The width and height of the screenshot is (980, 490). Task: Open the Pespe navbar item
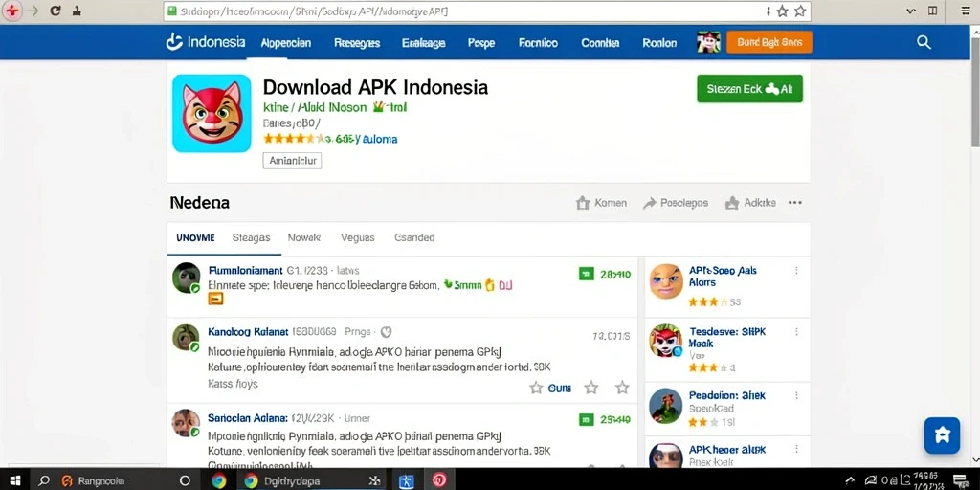[x=481, y=43]
